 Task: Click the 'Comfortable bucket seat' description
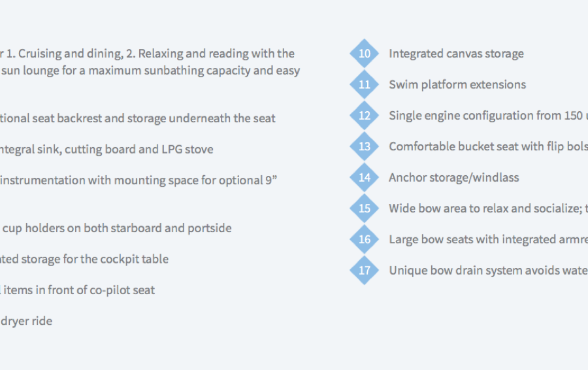pyautogui.click(x=488, y=146)
